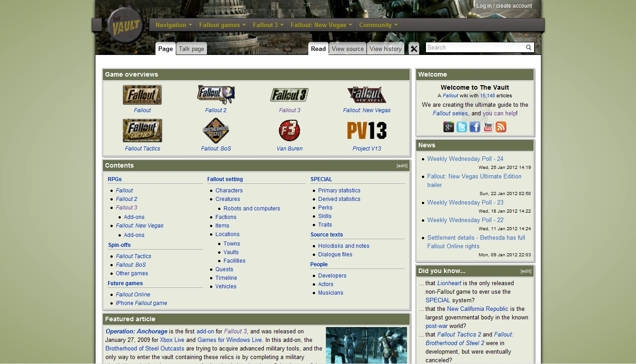Focus the Search input field
The width and height of the screenshot is (636, 364).
point(475,47)
